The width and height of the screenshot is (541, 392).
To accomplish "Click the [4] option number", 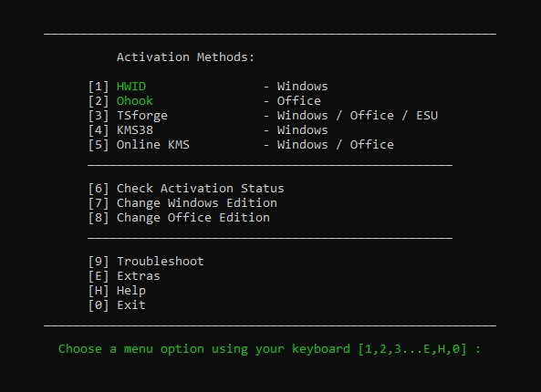I will click(x=99, y=130).
